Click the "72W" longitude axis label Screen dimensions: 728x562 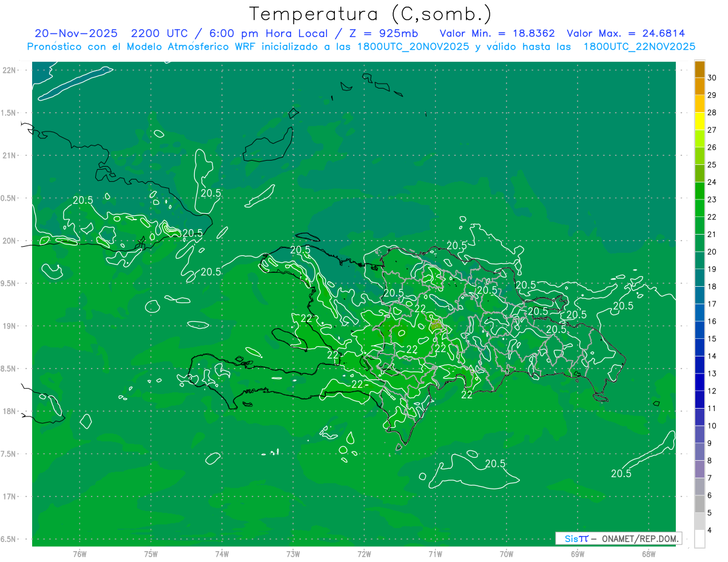pos(364,554)
